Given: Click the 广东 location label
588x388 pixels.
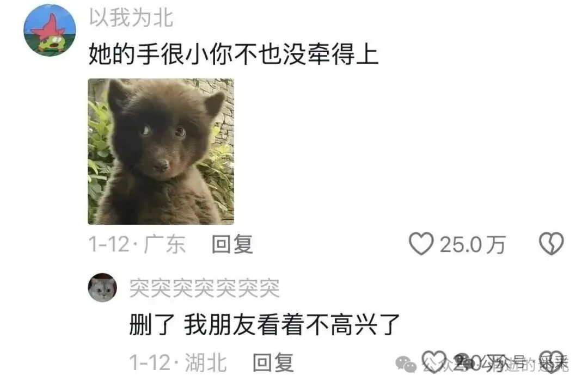Looking at the screenshot, I should [164, 244].
